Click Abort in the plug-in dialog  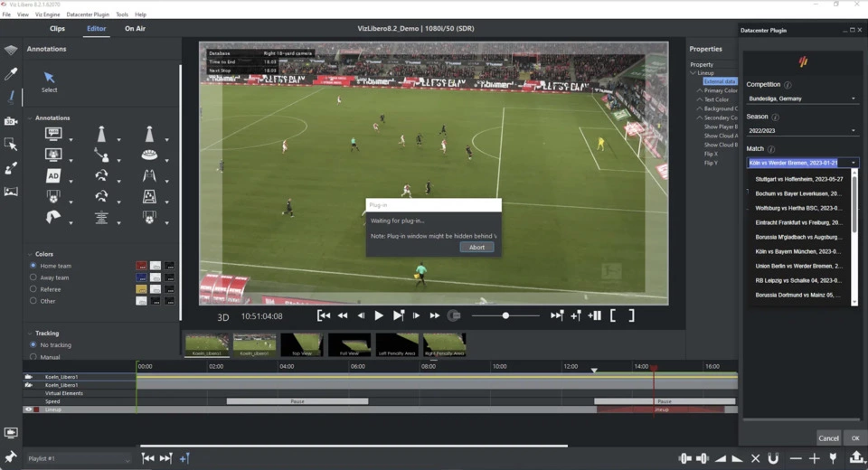[476, 247]
